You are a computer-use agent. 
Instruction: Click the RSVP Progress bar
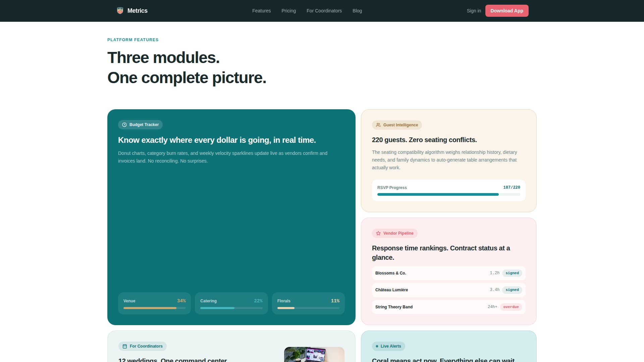[448, 194]
